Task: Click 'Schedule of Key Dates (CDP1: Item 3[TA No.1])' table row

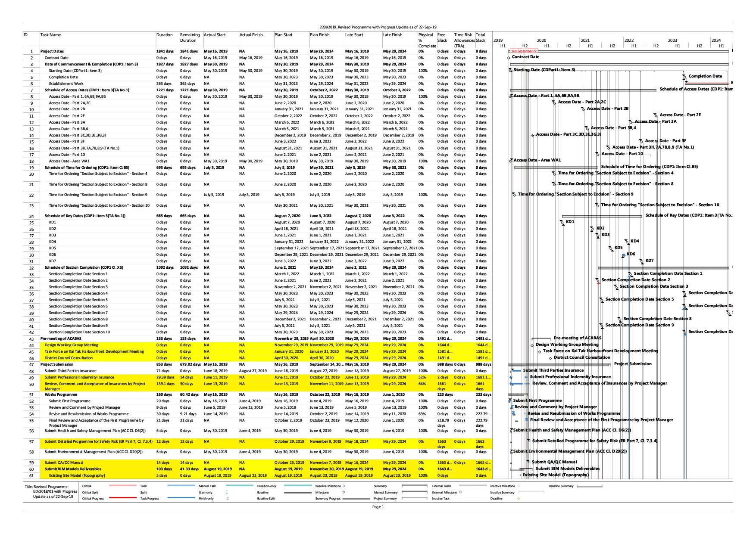Action: (85, 216)
